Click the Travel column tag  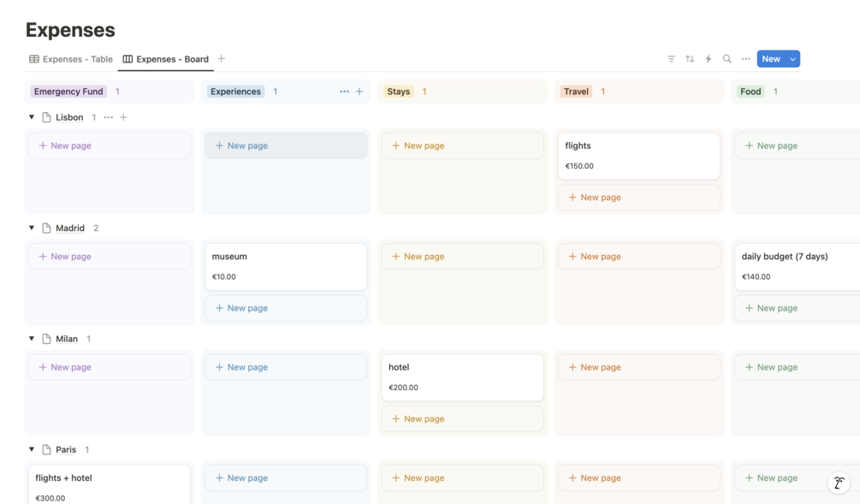pyautogui.click(x=577, y=92)
